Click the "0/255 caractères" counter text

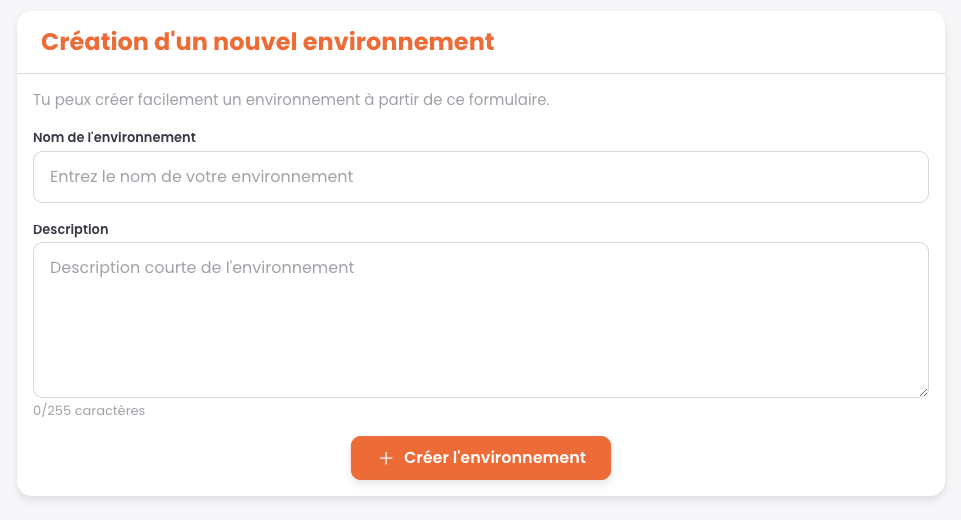(x=89, y=411)
